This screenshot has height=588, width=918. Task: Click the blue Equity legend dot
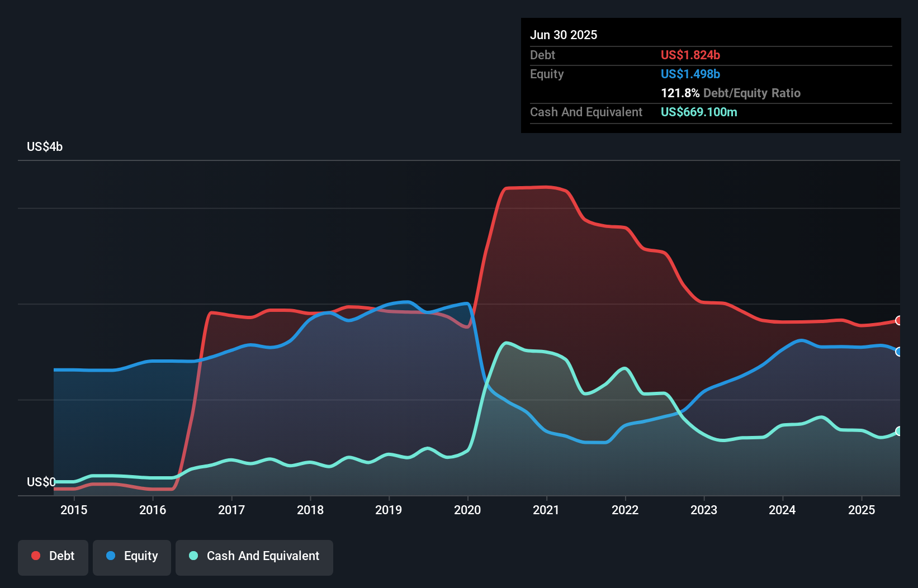point(111,556)
